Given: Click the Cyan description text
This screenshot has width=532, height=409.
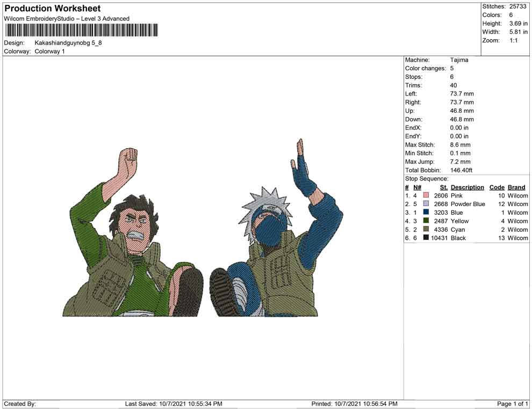Looking at the screenshot, I should tap(458, 229).
